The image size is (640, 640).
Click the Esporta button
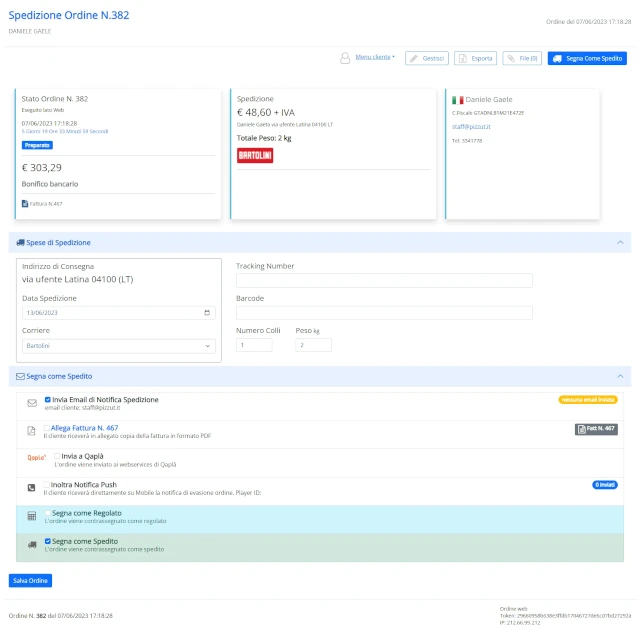(475, 58)
